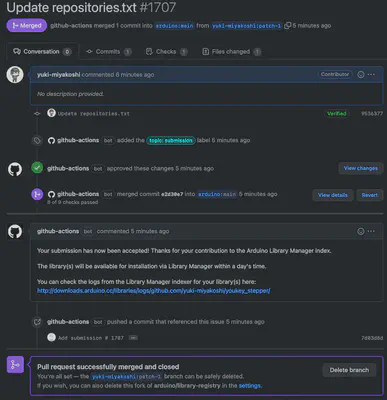Copy the head branch name icon

pos(288,26)
